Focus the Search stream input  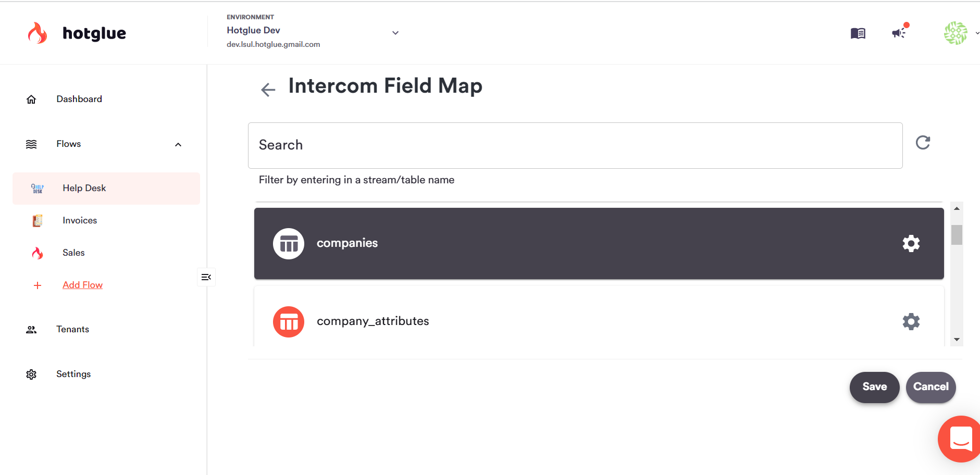point(575,145)
